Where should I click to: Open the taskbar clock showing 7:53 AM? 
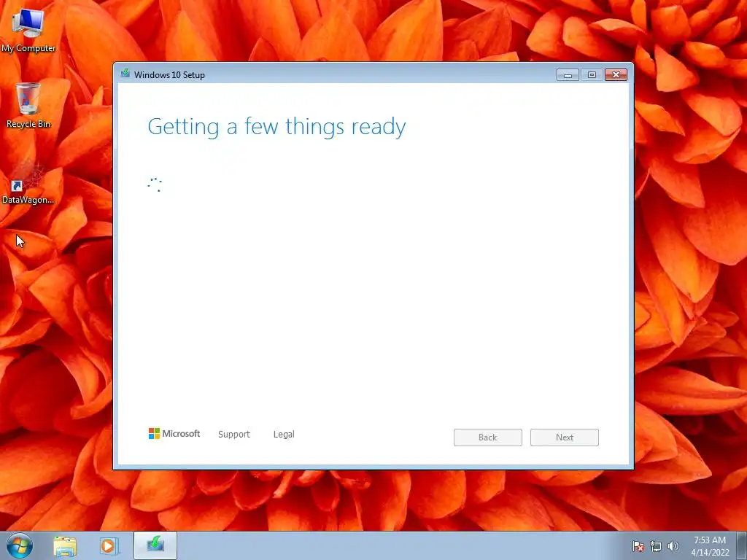click(710, 545)
